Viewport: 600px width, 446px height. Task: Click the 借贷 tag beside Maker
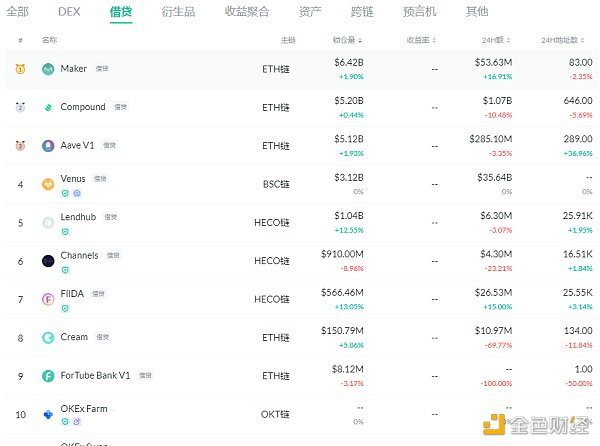tap(102, 69)
